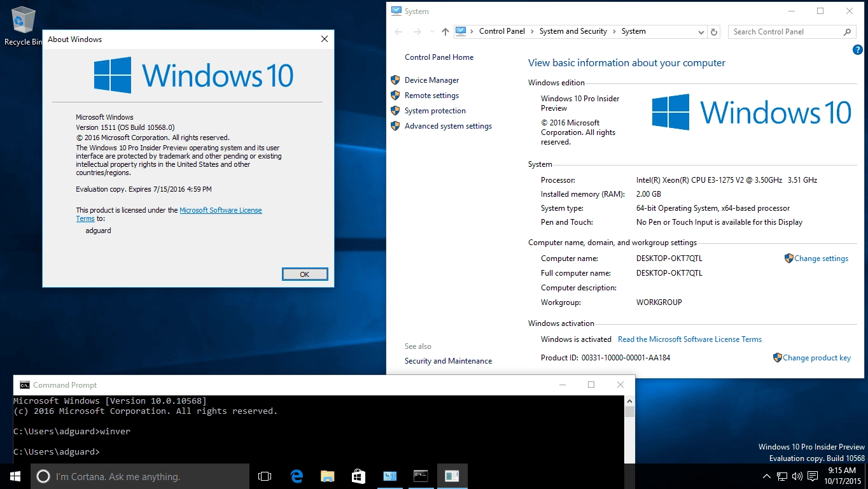This screenshot has width=868, height=489.
Task: Expand arrow after System and Security breadcrumb
Action: pos(614,31)
